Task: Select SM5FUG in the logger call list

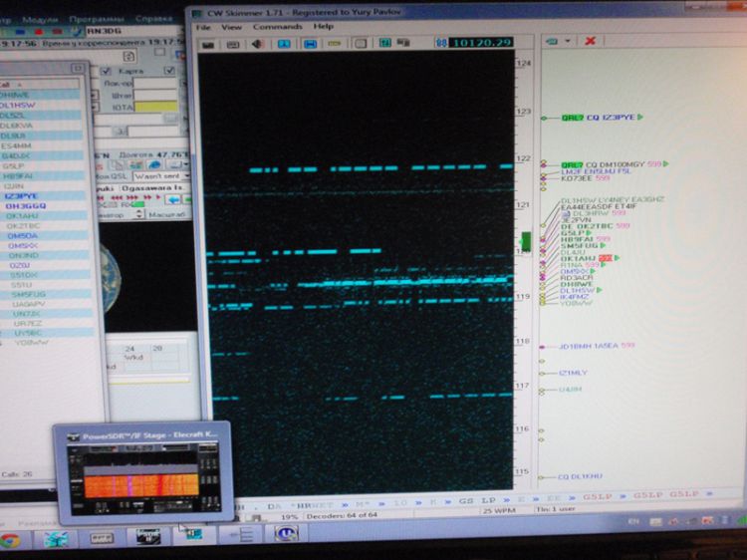Action: 29,295
